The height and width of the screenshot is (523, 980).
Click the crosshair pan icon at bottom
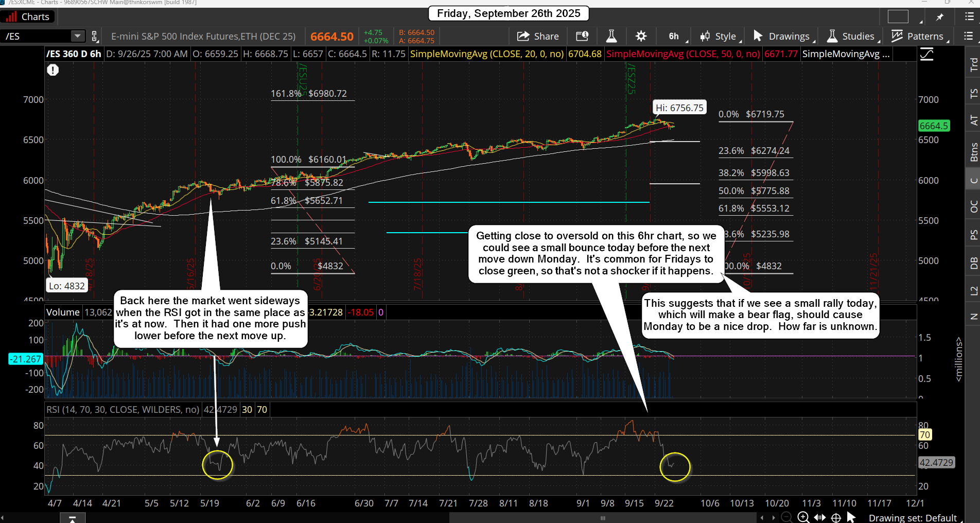pyautogui.click(x=836, y=517)
